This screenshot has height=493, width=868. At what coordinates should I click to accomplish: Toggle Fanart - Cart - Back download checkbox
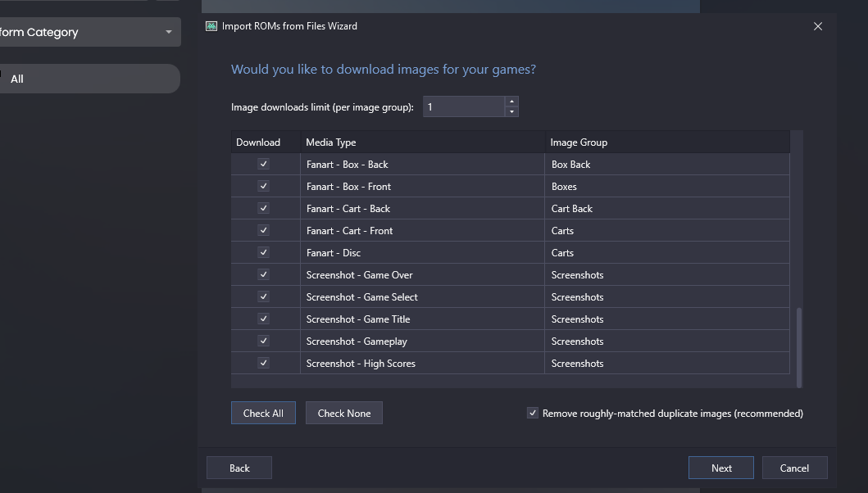(x=263, y=208)
